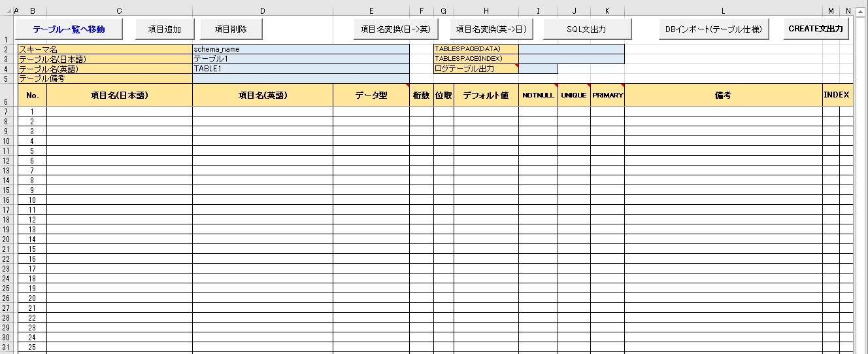The width and height of the screenshot is (868, 354).
Task: Click the No. column header cell
Action: (x=32, y=95)
